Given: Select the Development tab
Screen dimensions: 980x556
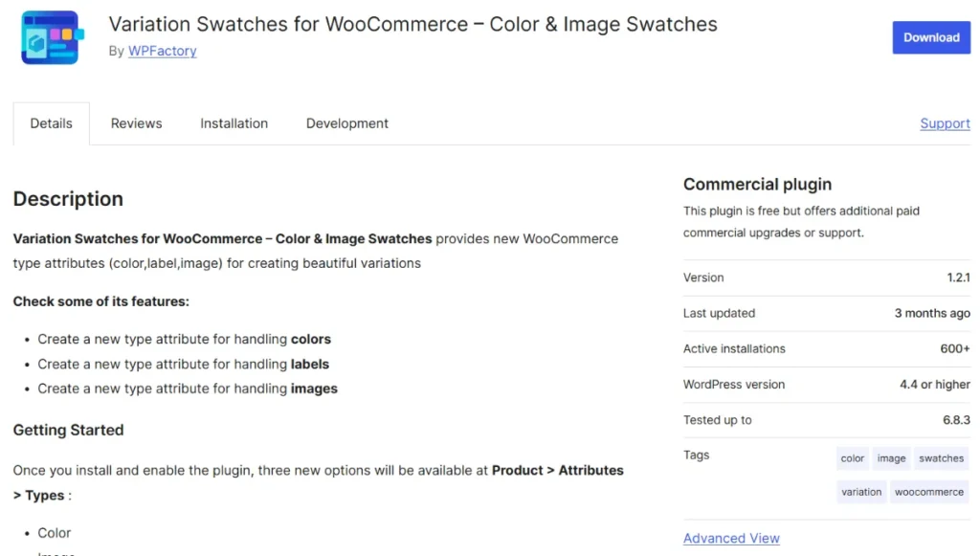Looking at the screenshot, I should [x=346, y=123].
